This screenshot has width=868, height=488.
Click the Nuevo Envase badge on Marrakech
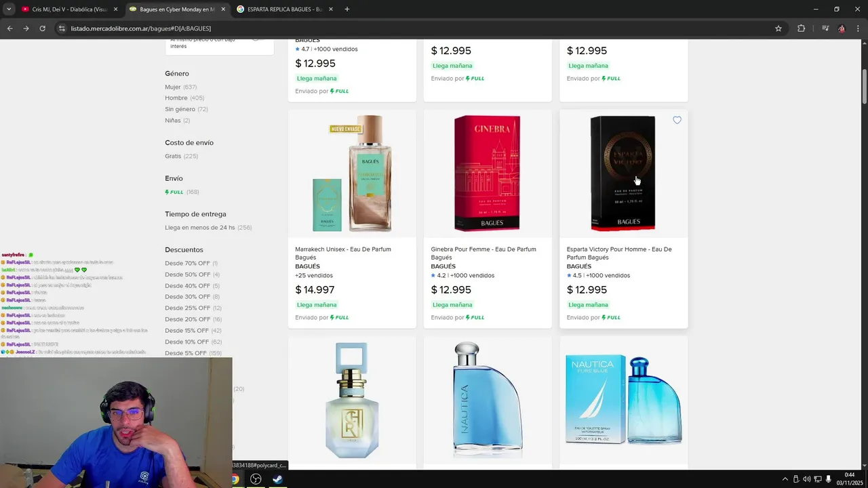click(x=346, y=129)
